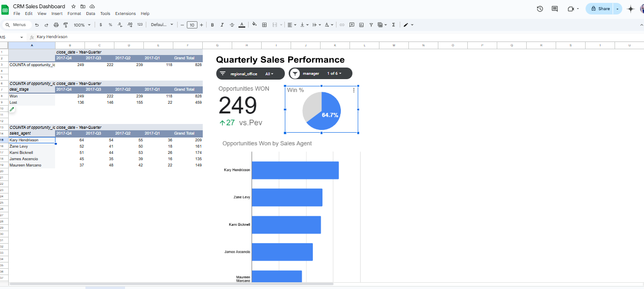The height and width of the screenshot is (289, 644).
Task: Toggle the filter on the toolbar
Action: [x=371, y=25]
